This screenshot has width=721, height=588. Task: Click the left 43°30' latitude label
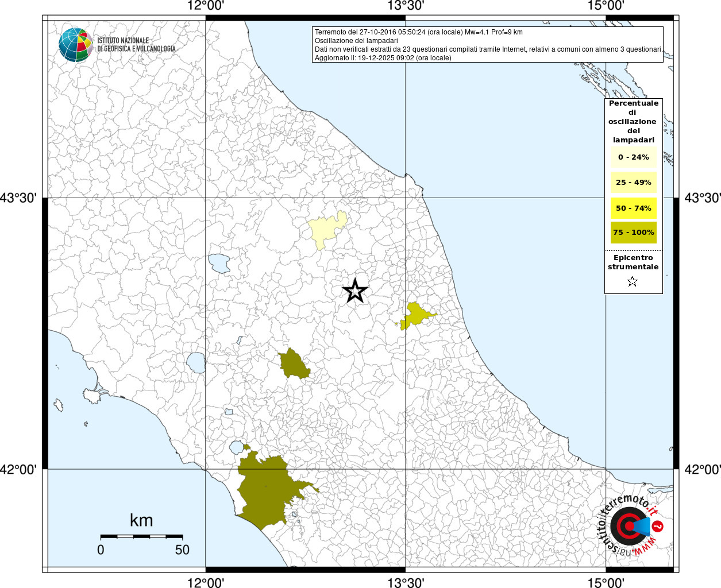[18, 198]
